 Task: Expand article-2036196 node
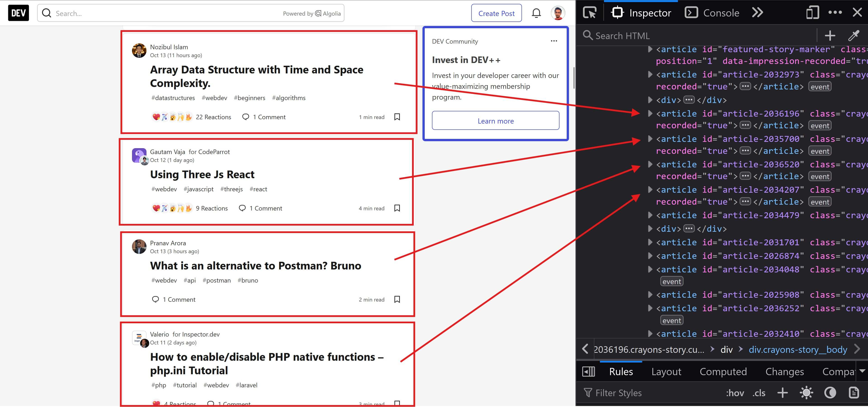pos(650,113)
